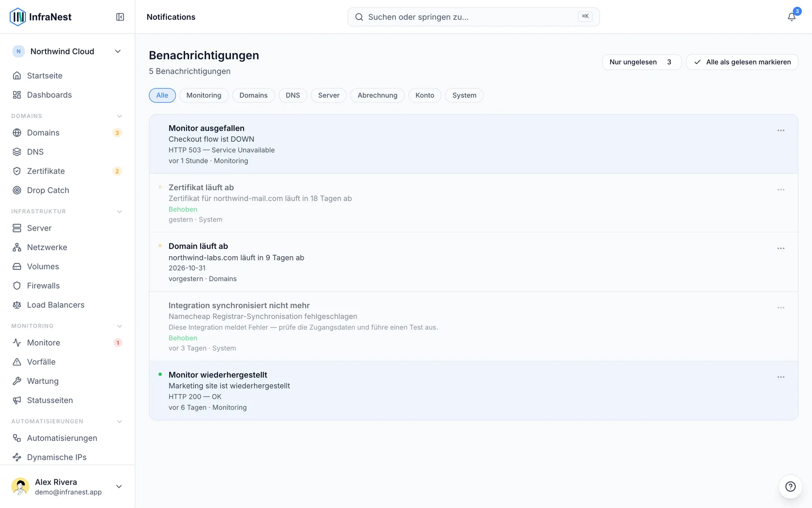Open the help question mark icon
This screenshot has width=812, height=508.
click(790, 486)
